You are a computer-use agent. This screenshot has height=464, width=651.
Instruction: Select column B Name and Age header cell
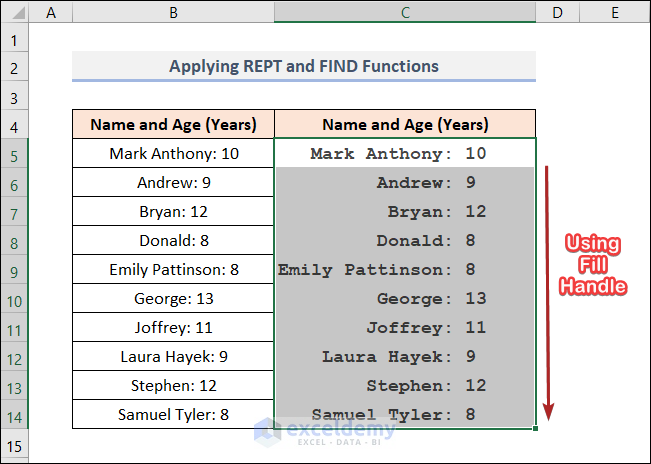pyautogui.click(x=174, y=125)
